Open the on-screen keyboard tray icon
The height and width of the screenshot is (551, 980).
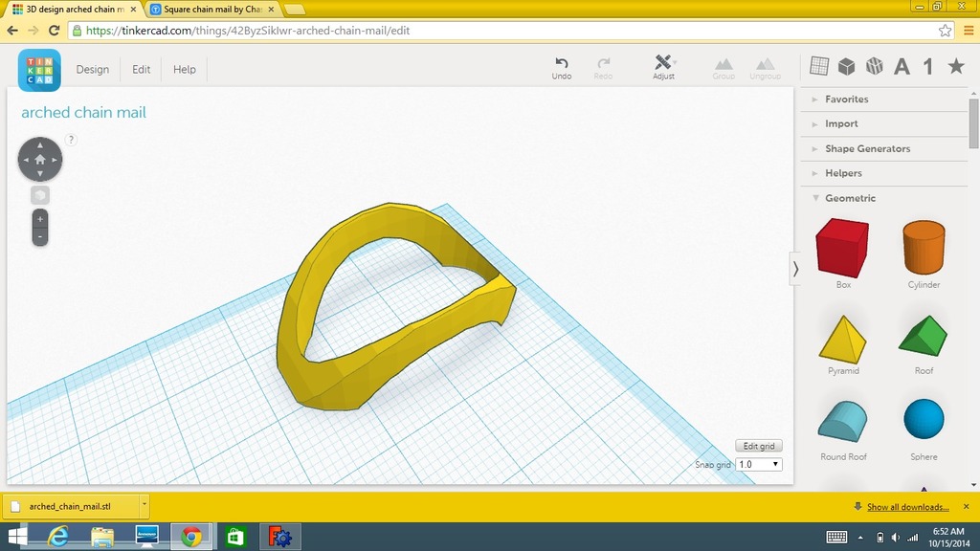[x=836, y=538]
